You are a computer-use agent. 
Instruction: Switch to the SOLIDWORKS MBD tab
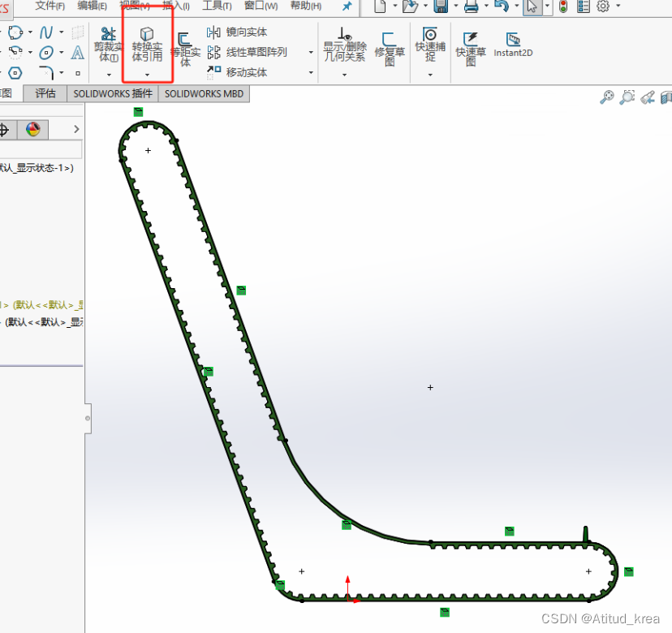click(204, 93)
